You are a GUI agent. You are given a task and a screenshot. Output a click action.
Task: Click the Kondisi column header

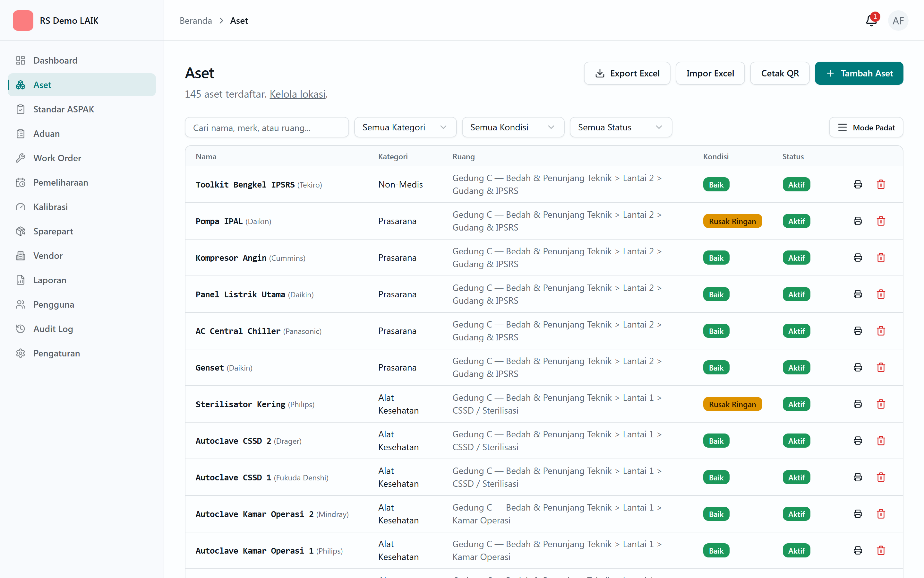[x=716, y=156]
